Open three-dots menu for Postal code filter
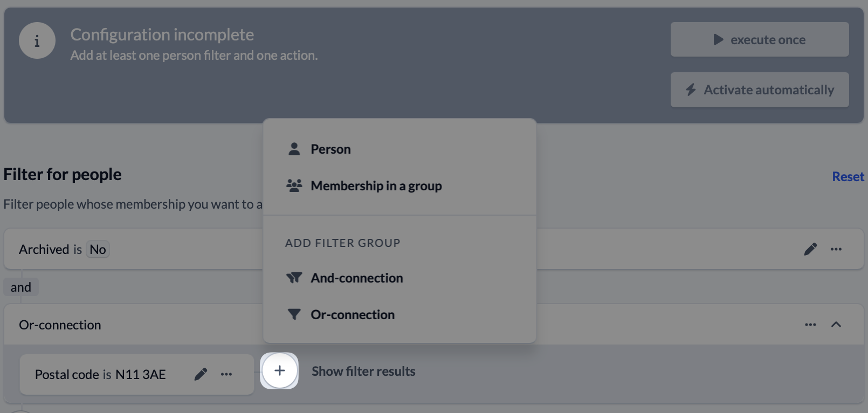Screen dimensions: 868x413 (x=226, y=374)
